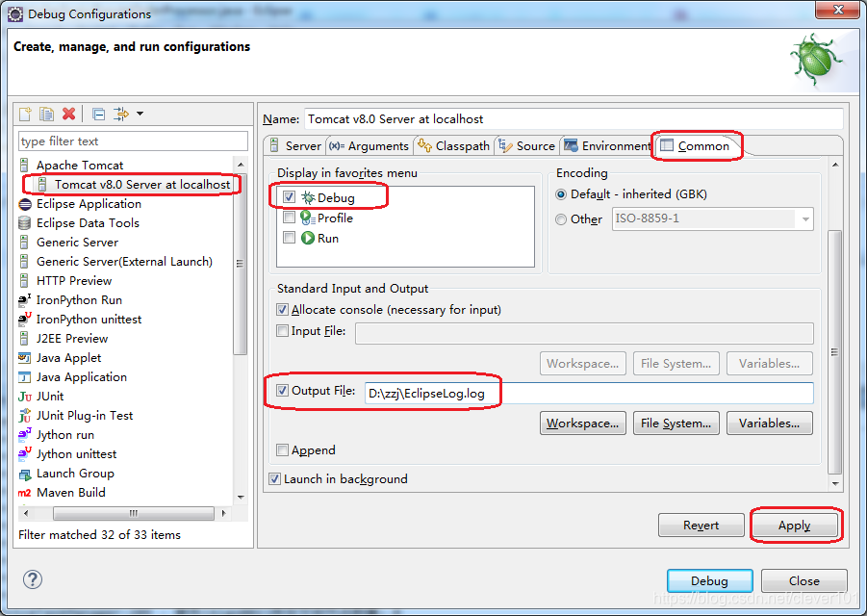Viewport: 867px width, 616px height.
Task: Click the Eclipse Application icon
Action: [x=25, y=204]
